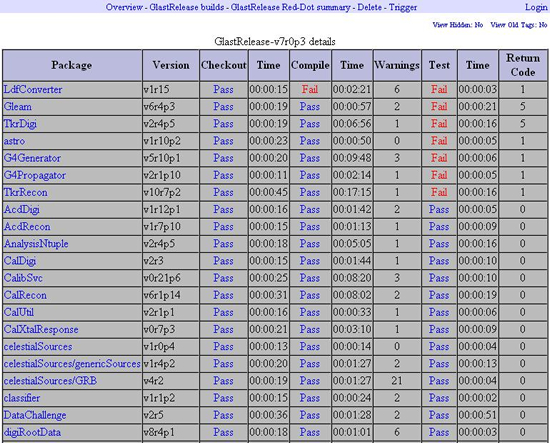Viewport: 550px width, 443px height.
Task: Open TkrRecon test Fail result
Action: 439,192
